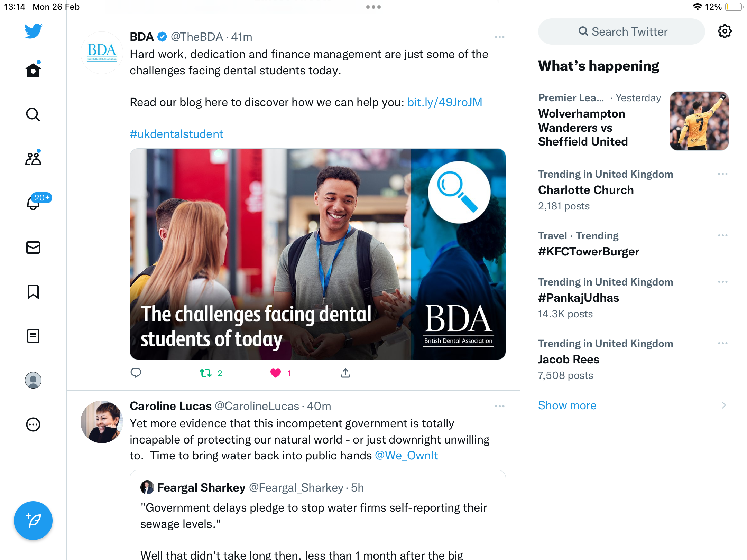The width and height of the screenshot is (747, 560).
Task: Tap the three-dot multitasking handle at top
Action: tap(373, 7)
